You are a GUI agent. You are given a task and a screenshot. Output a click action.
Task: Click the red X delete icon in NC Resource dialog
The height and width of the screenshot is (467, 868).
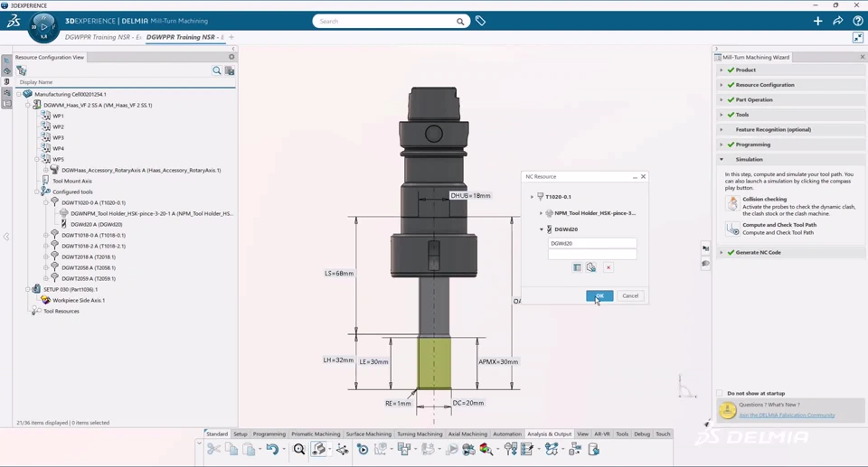(609, 267)
